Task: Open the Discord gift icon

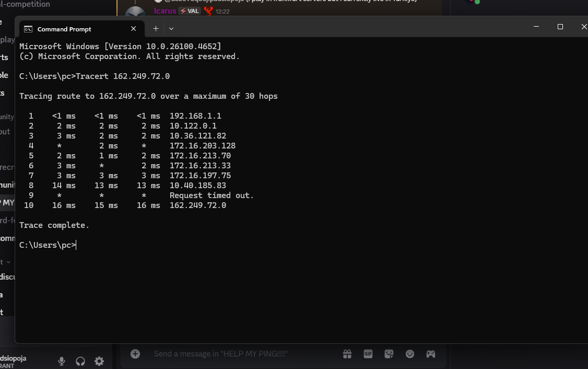Action: 347,354
